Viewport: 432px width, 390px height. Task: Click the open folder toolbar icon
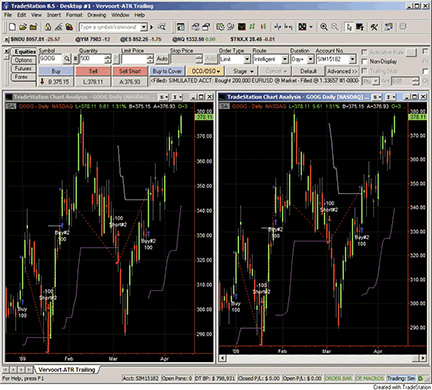pyautogui.click(x=23, y=27)
